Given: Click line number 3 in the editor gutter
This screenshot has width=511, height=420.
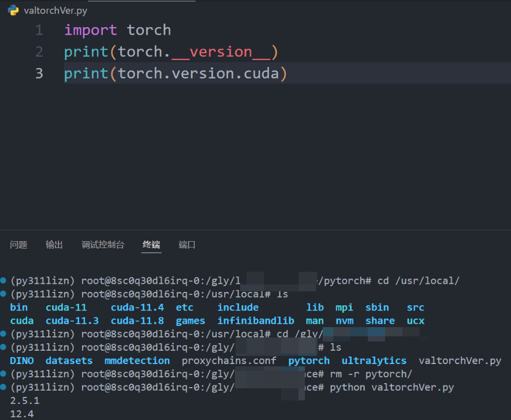Looking at the screenshot, I should click(x=39, y=73).
